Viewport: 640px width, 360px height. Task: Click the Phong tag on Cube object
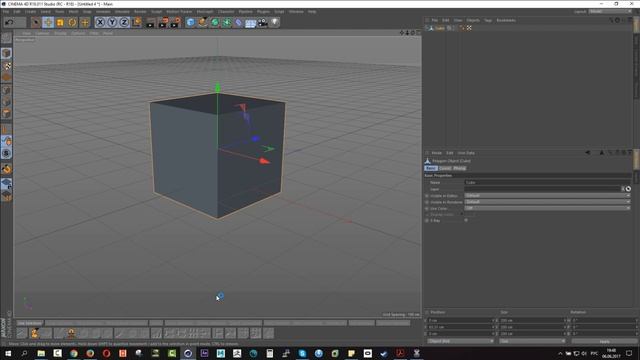pyautogui.click(x=462, y=28)
